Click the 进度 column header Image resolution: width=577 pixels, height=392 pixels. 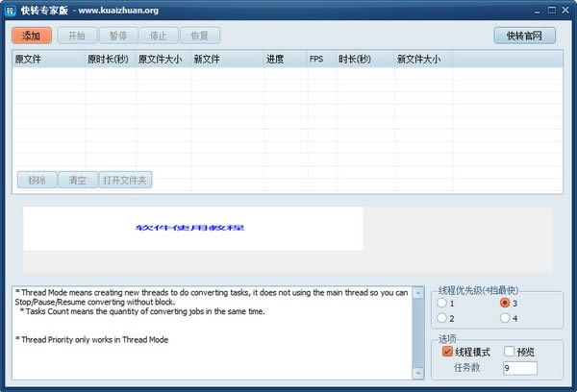click(x=286, y=59)
